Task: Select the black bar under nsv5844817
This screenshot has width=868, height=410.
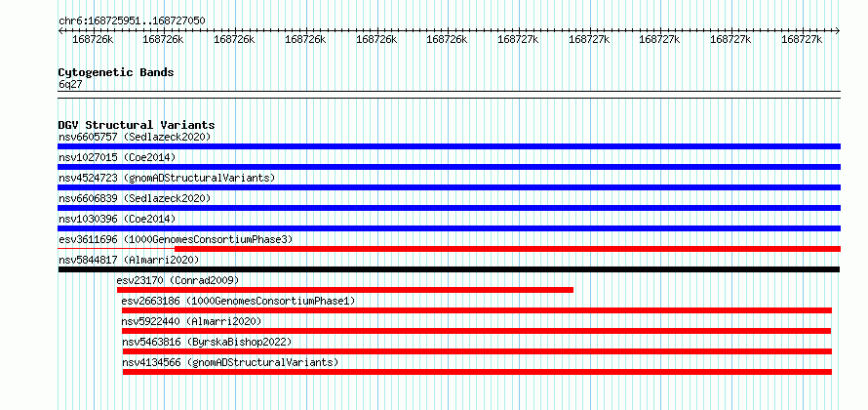Action: point(449,269)
